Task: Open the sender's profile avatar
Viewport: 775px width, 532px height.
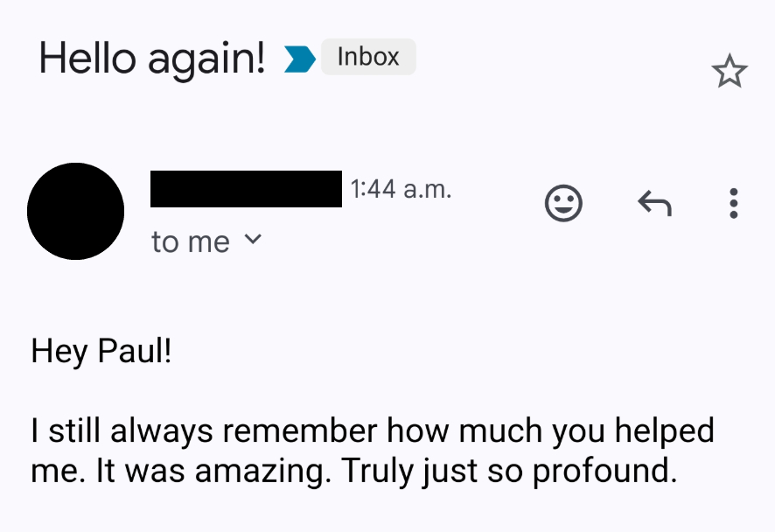Action: pos(76,212)
